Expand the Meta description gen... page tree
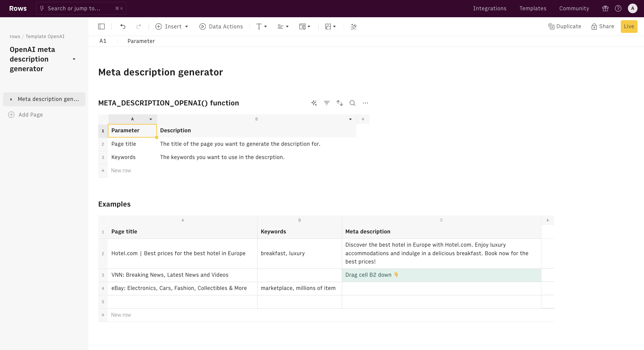The width and height of the screenshot is (644, 350). (x=11, y=99)
